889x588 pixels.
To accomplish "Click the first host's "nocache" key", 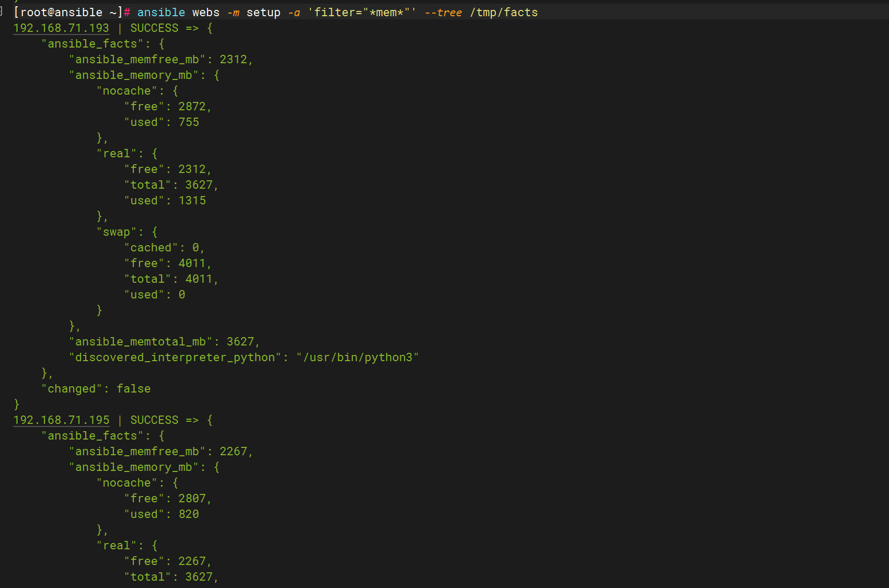I will click(127, 91).
